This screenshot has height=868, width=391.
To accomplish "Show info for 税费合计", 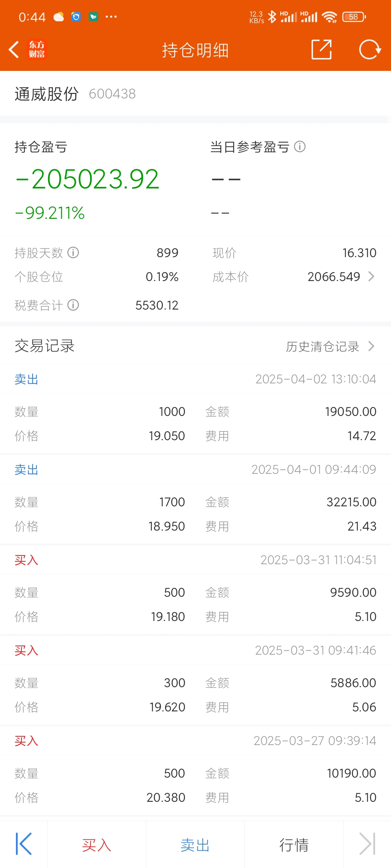I will pos(73,305).
